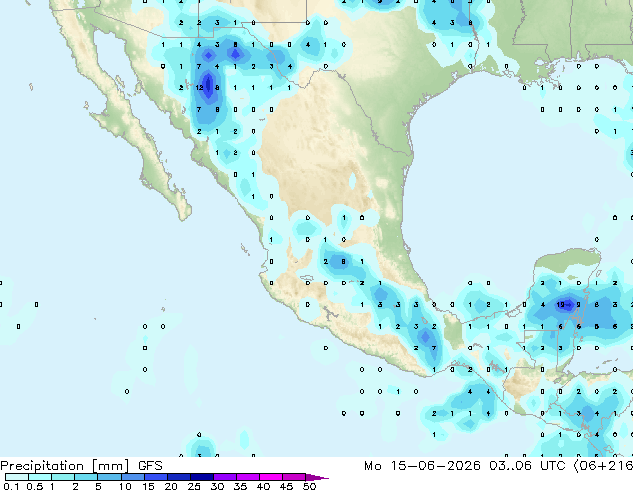Click the arrow tip beyond 50 on legend
634x490 pixels.
click(x=319, y=478)
